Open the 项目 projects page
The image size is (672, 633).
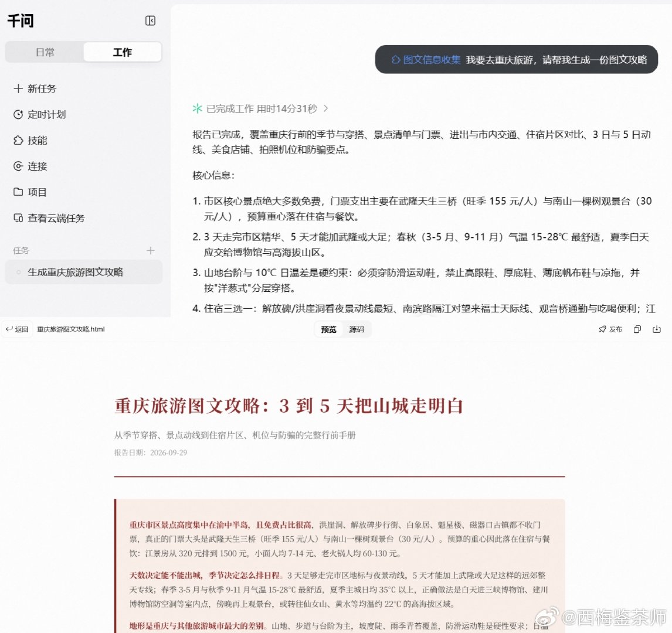30,192
